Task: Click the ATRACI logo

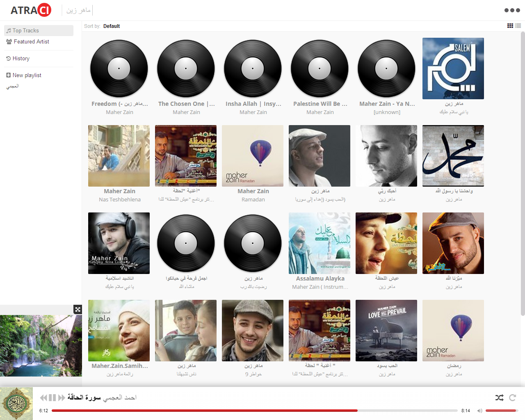Action: 31,10
